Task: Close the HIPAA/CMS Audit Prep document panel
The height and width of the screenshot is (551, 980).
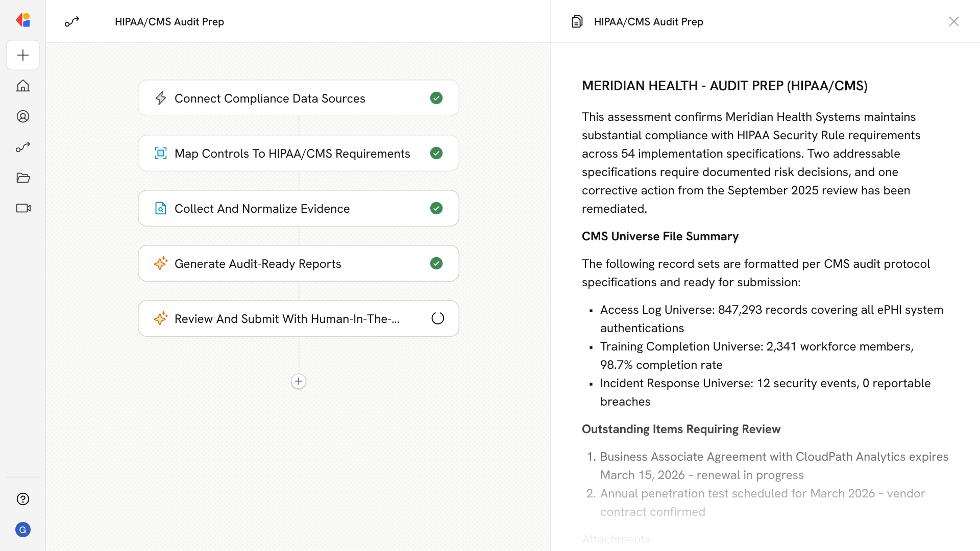Action: point(953,21)
